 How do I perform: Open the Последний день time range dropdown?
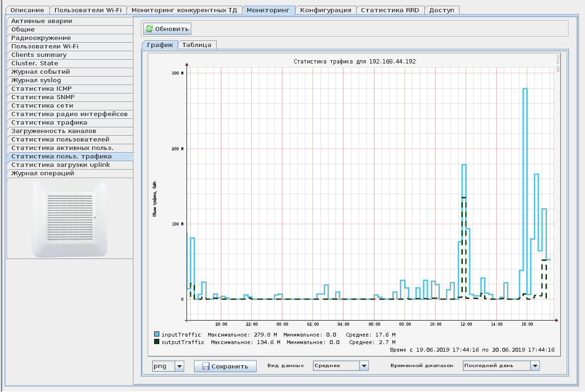click(x=535, y=366)
